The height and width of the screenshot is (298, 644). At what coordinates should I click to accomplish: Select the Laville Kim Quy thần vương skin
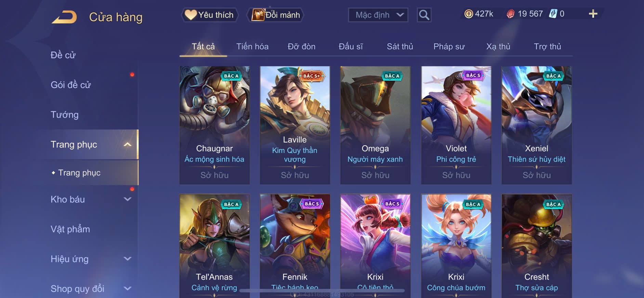(x=295, y=125)
